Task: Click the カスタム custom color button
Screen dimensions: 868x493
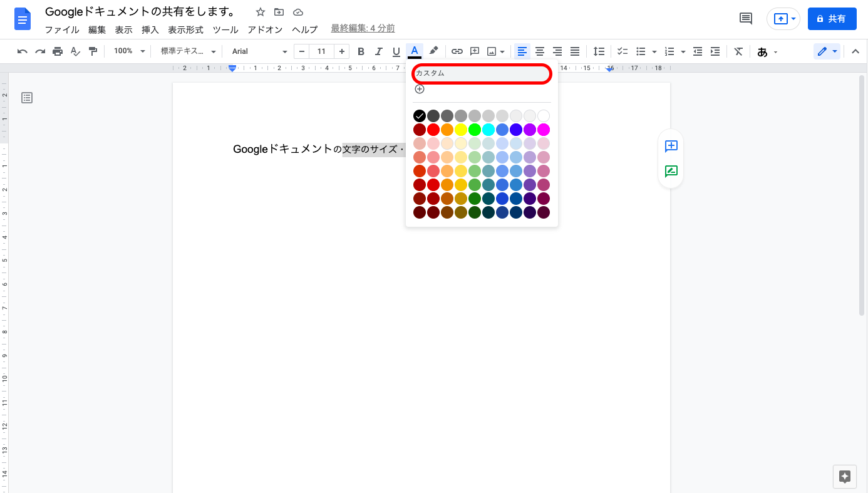Action: tap(482, 73)
